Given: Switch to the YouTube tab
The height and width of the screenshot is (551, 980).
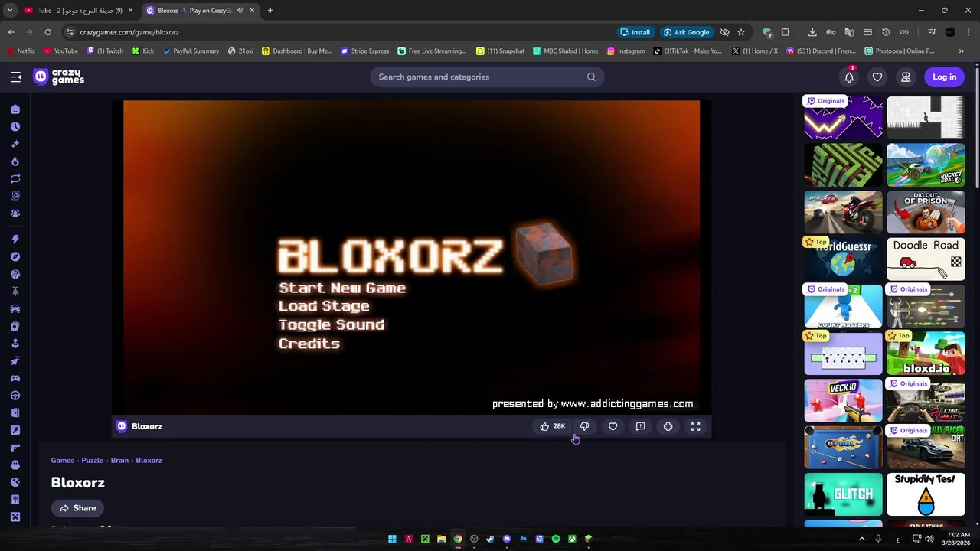Looking at the screenshot, I should (78, 11).
